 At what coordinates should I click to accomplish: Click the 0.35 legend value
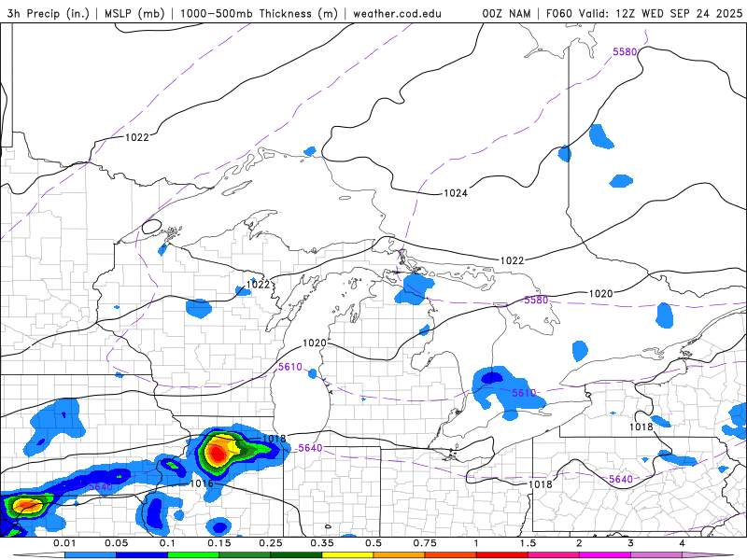coord(322,543)
